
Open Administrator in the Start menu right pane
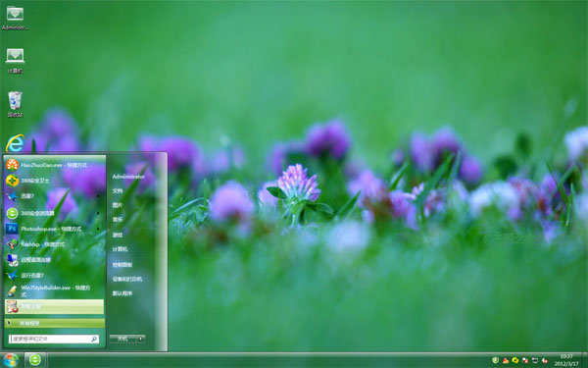(128, 177)
